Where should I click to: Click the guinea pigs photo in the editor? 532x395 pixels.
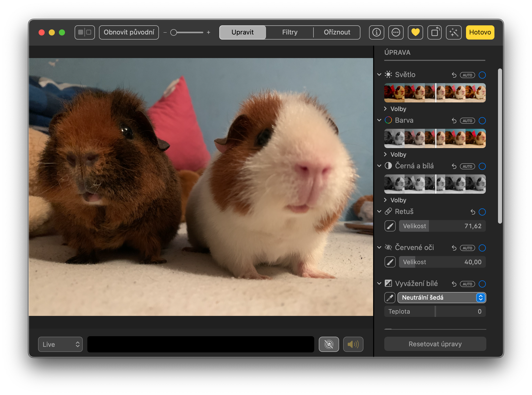[201, 187]
